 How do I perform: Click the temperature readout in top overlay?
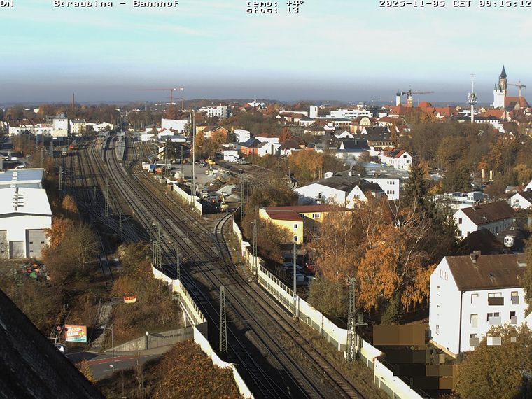[274, 3]
